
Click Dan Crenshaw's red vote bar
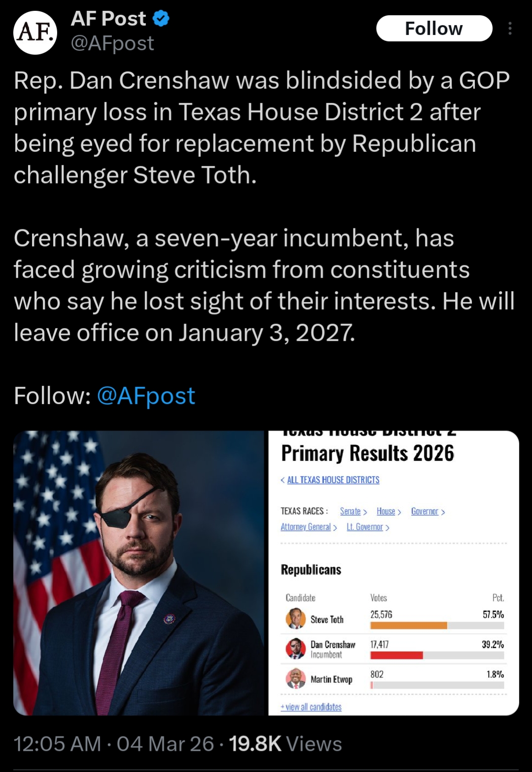tap(396, 656)
